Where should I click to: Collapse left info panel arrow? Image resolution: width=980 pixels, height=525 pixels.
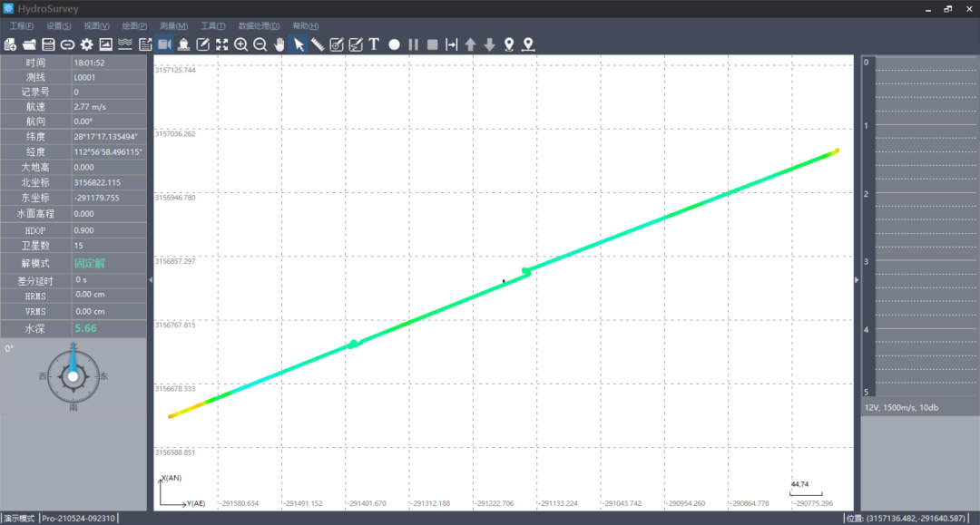151,280
